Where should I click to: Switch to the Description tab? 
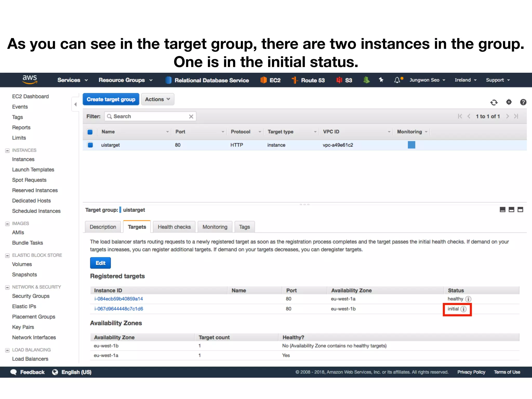[x=103, y=227]
